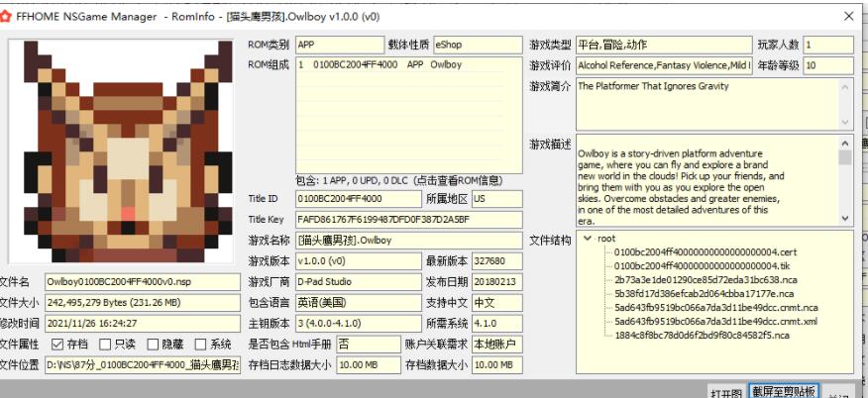This screenshot has width=868, height=398.
Task: Click the 账户关联需求 field 本地账户
Action: [497, 345]
